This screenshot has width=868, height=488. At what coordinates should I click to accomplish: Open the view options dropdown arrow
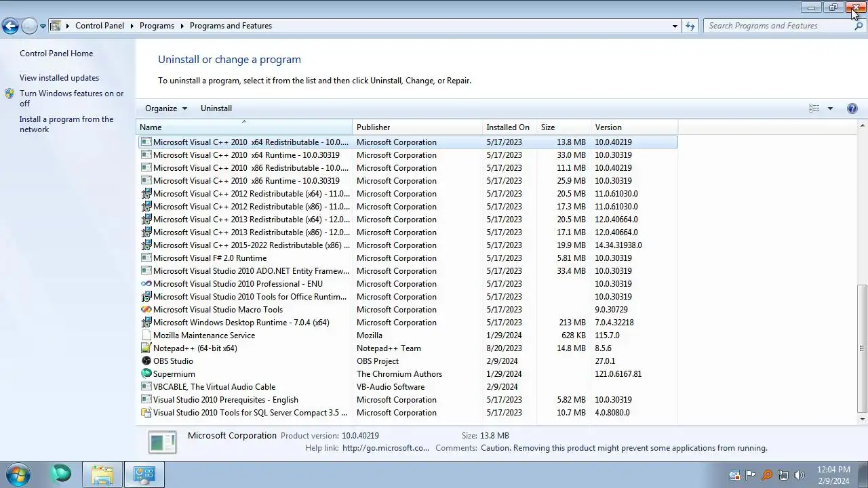(830, 108)
